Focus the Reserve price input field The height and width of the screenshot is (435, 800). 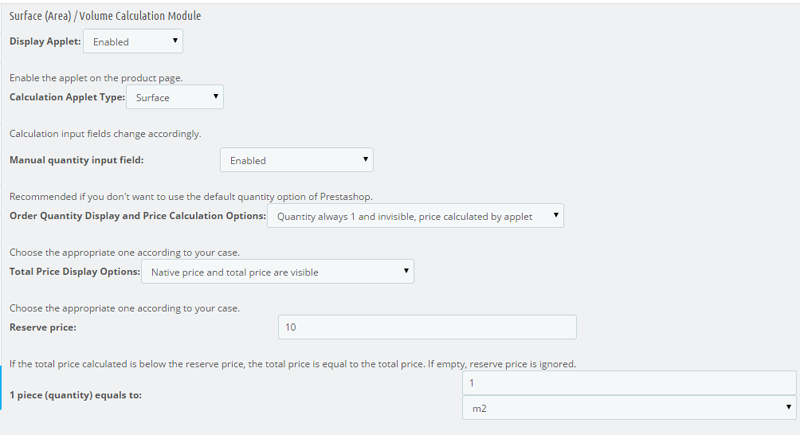tap(427, 327)
